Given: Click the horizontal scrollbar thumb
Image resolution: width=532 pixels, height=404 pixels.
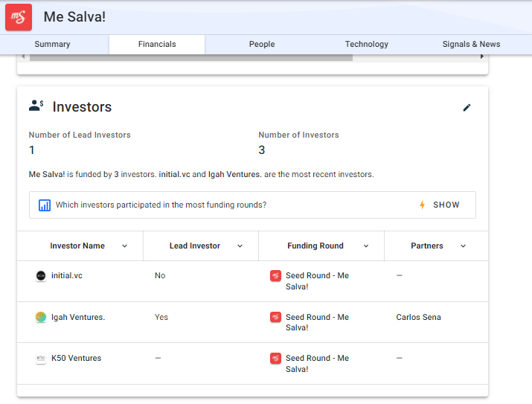Looking at the screenshot, I should (x=191, y=58).
